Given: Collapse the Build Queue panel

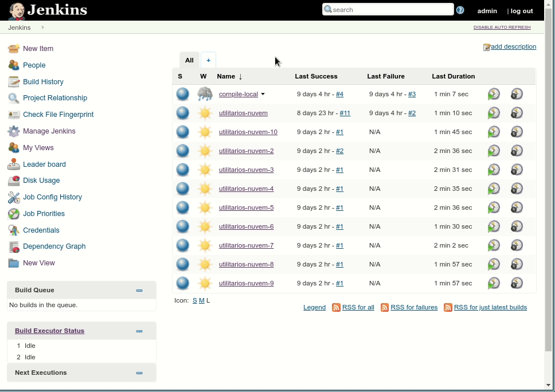Looking at the screenshot, I should point(139,290).
